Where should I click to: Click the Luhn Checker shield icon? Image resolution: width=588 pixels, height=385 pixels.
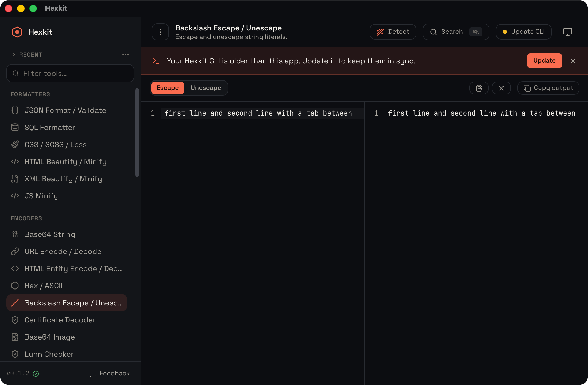pos(15,354)
